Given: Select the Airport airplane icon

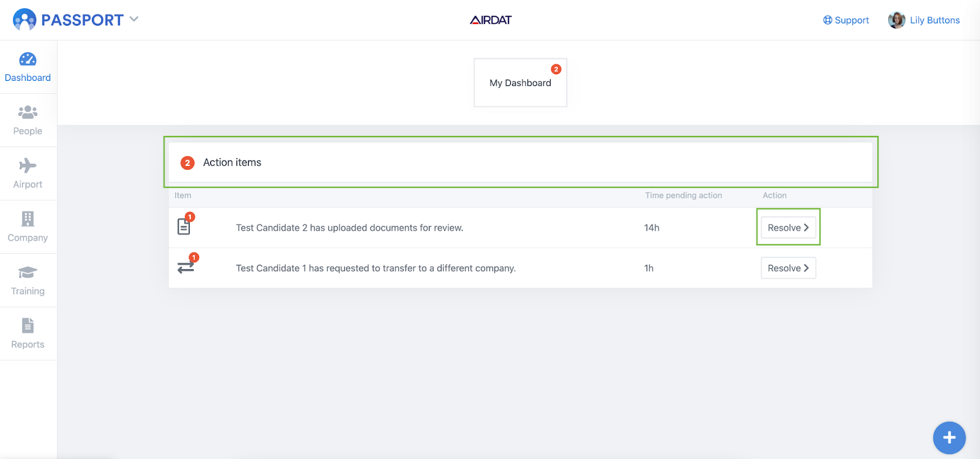Looking at the screenshot, I should [x=28, y=165].
